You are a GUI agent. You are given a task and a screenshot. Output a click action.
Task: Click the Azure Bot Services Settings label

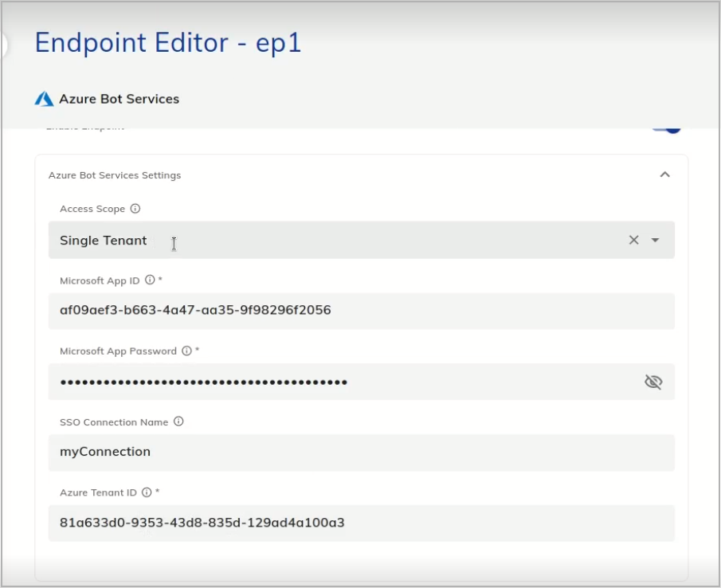coord(115,175)
